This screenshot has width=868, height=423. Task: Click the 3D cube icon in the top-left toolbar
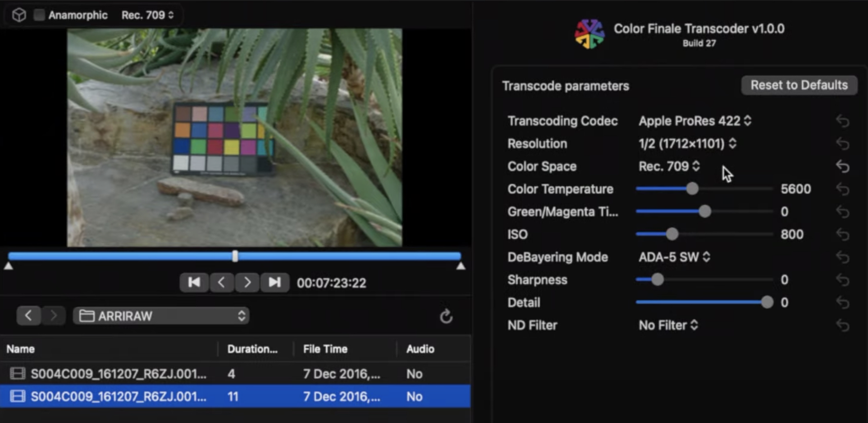pos(18,14)
